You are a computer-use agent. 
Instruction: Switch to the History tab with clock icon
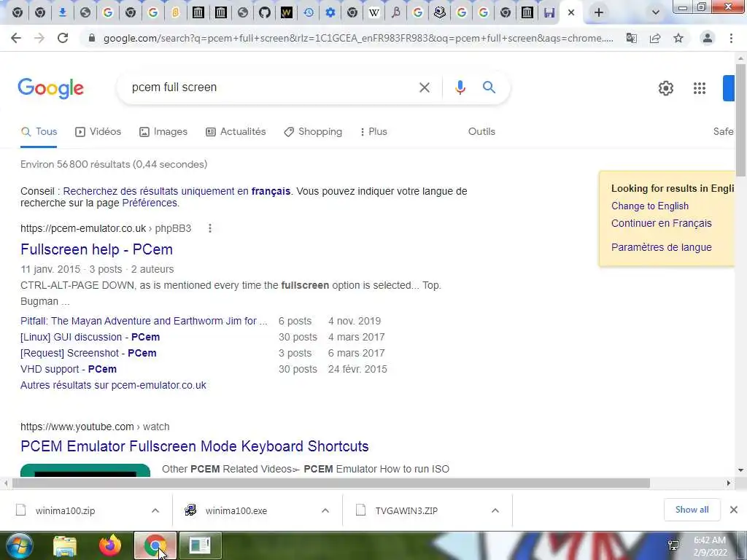[x=309, y=13]
